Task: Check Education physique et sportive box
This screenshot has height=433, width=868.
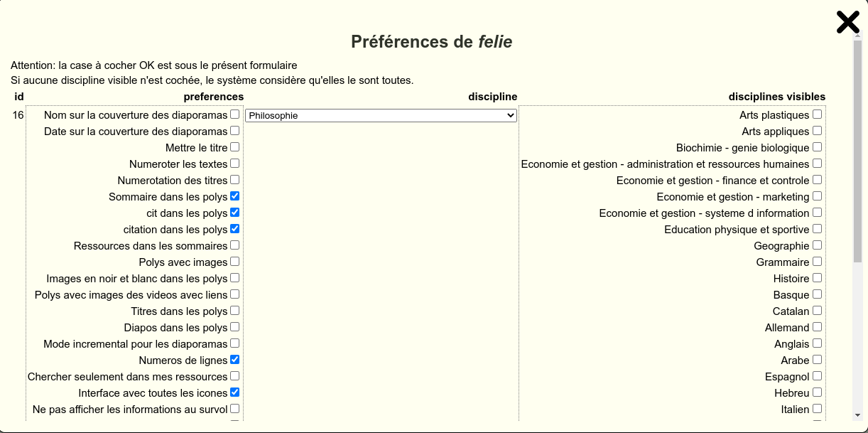Action: tap(817, 229)
